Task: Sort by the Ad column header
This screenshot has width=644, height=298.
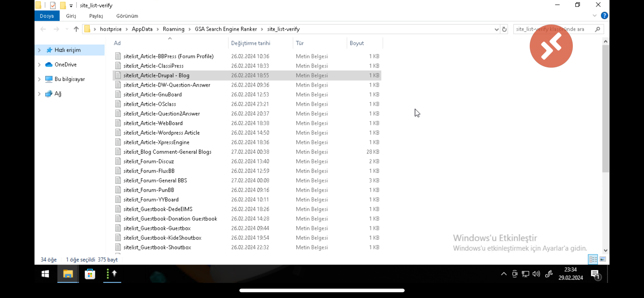Action: tap(117, 43)
